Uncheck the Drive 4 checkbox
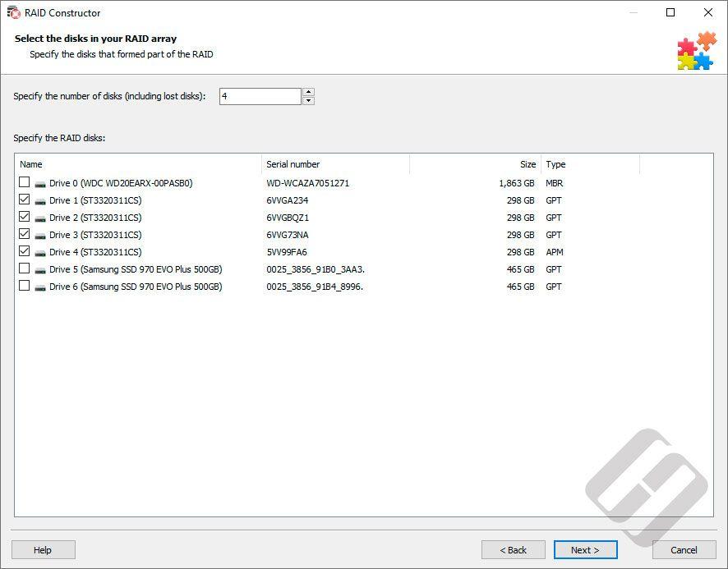This screenshot has height=569, width=728. (24, 250)
